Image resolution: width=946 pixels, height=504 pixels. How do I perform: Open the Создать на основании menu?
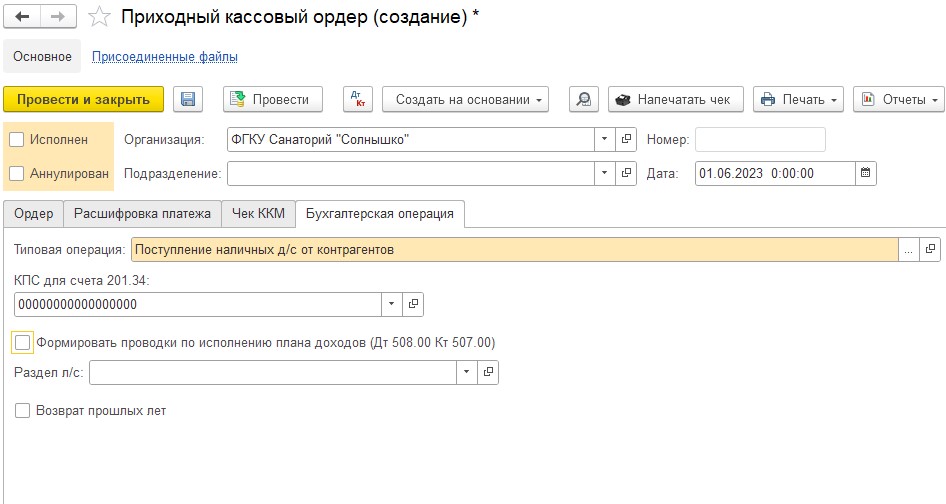(465, 100)
